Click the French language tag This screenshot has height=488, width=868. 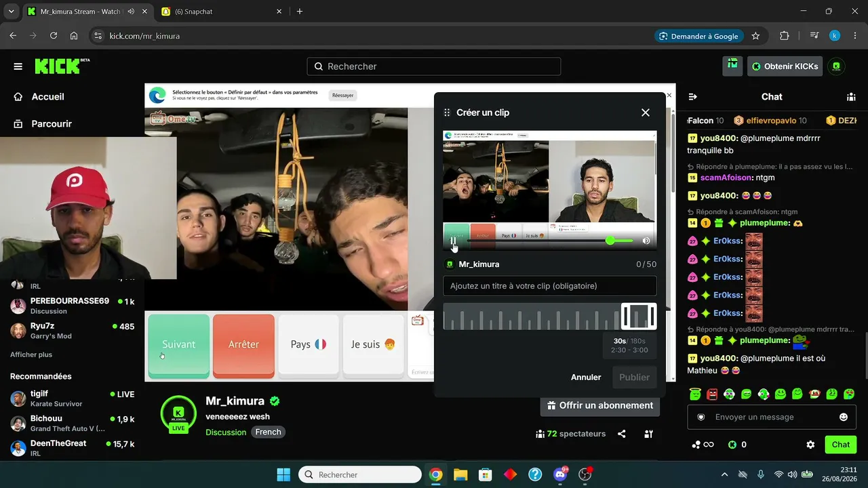269,432
